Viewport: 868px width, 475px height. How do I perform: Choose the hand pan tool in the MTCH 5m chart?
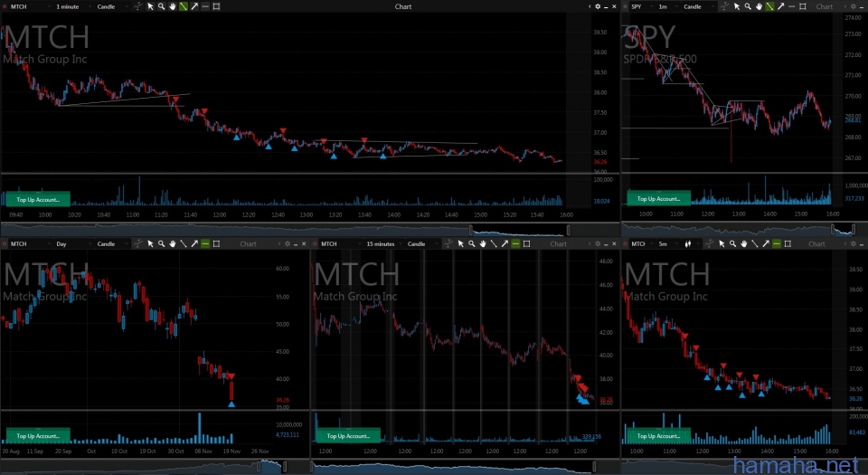click(743, 243)
